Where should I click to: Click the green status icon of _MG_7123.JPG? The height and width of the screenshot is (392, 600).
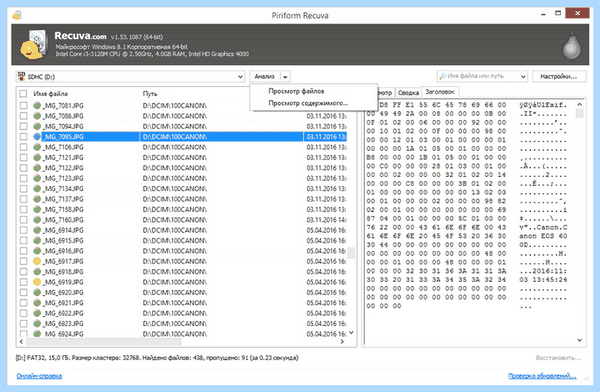tap(37, 178)
